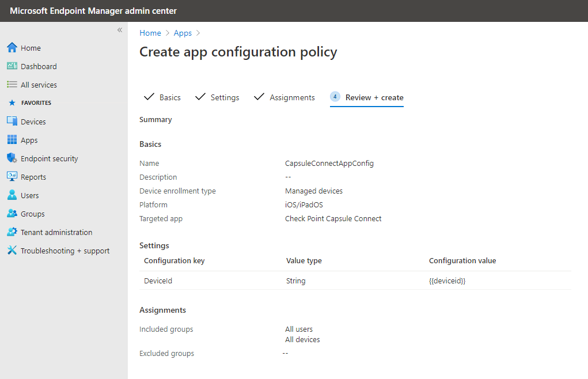This screenshot has height=379, width=588.
Task: Click the breadcrumb chevron after Home
Action: tap(168, 33)
